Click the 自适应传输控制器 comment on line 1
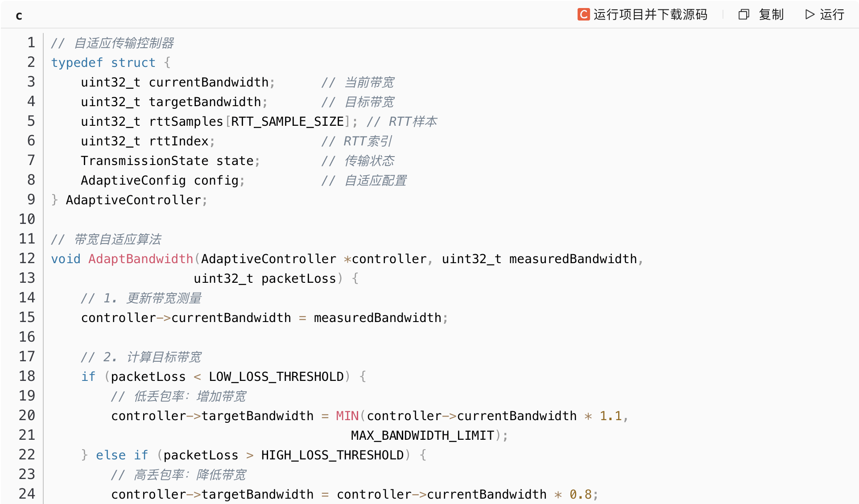This screenshot has height=504, width=859. coord(124,43)
